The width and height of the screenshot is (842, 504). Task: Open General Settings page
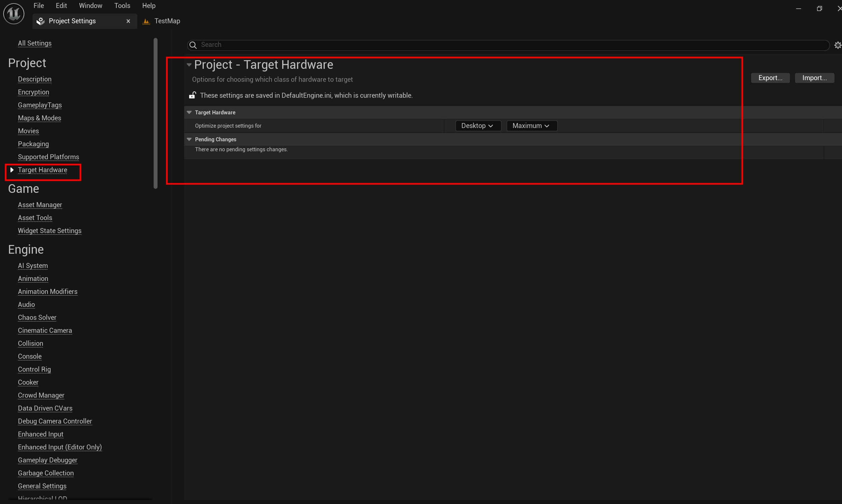click(x=42, y=486)
